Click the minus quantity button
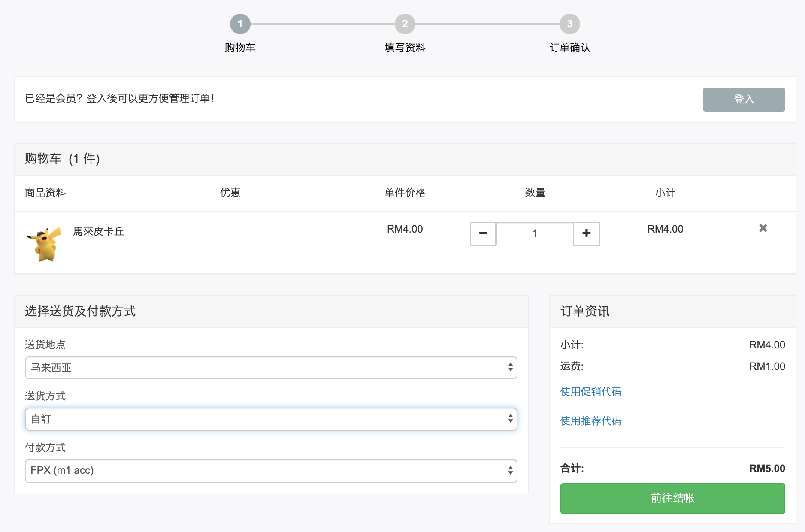805x532 pixels. pyautogui.click(x=483, y=234)
